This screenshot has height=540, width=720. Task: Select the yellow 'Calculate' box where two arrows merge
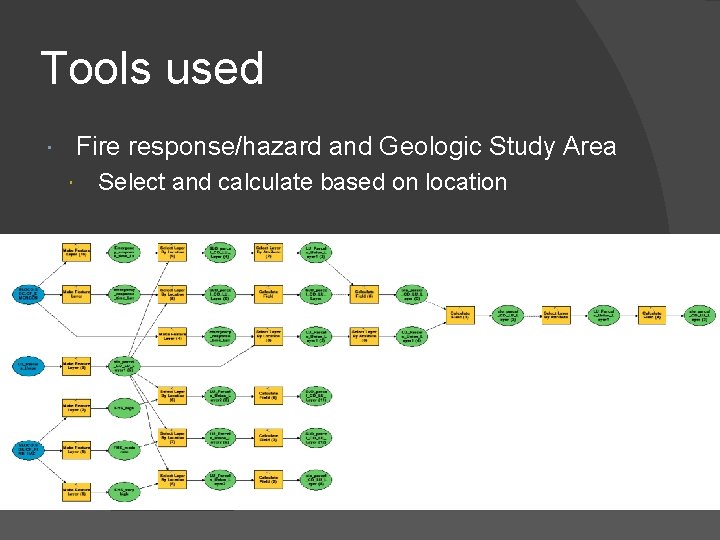[x=459, y=315]
